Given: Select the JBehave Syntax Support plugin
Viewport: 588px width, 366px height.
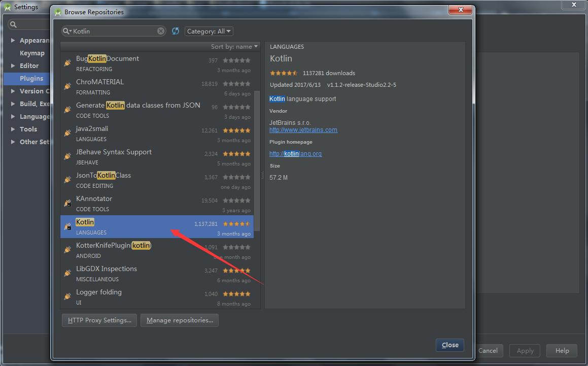Looking at the screenshot, I should coord(157,156).
